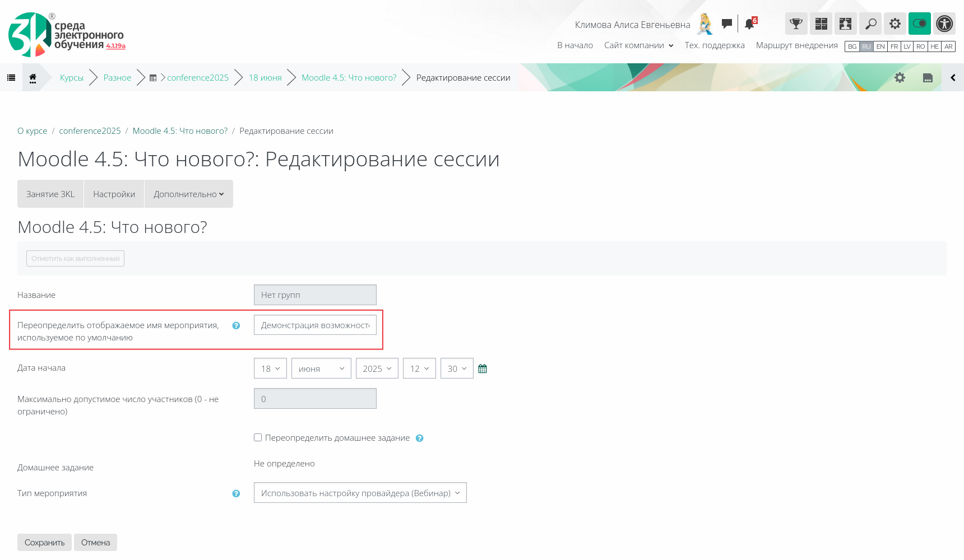Viewport: 964px width, 560px height.
Task: Open the accessibility options icon
Action: click(944, 24)
